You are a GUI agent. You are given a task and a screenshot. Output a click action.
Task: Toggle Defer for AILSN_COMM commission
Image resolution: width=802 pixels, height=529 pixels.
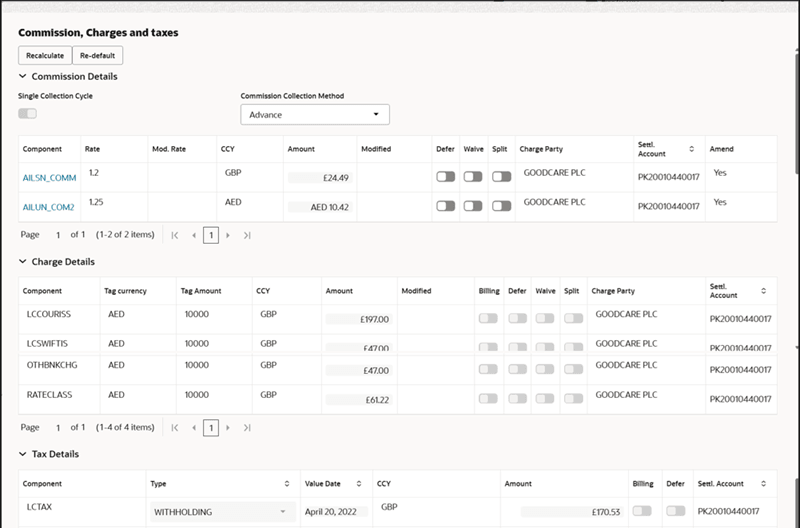point(445,177)
